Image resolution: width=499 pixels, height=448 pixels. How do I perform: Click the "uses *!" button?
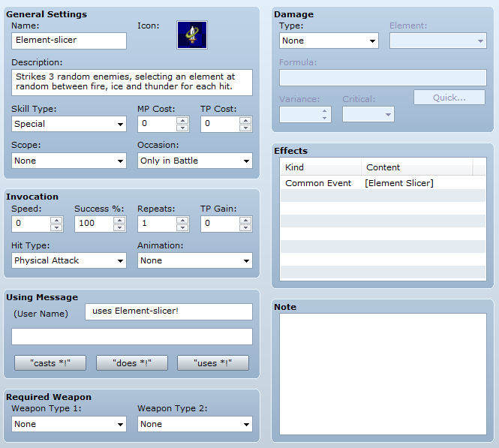click(x=213, y=363)
